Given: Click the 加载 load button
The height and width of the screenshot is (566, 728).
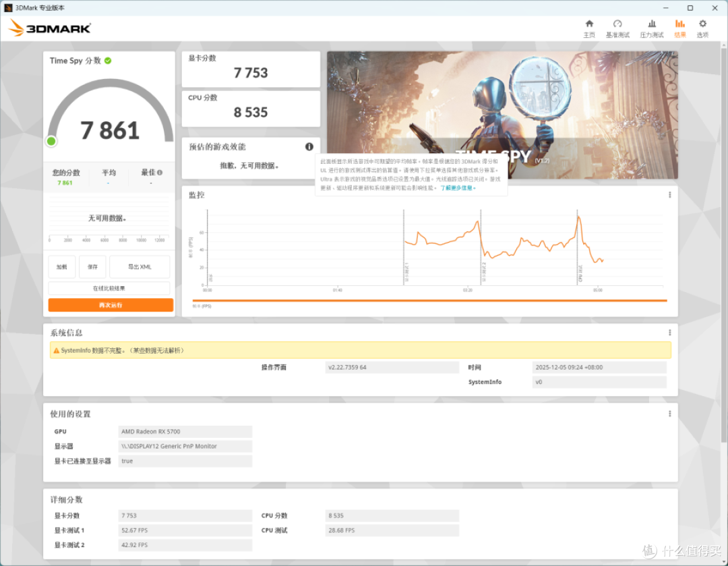Looking at the screenshot, I should pos(62,266).
